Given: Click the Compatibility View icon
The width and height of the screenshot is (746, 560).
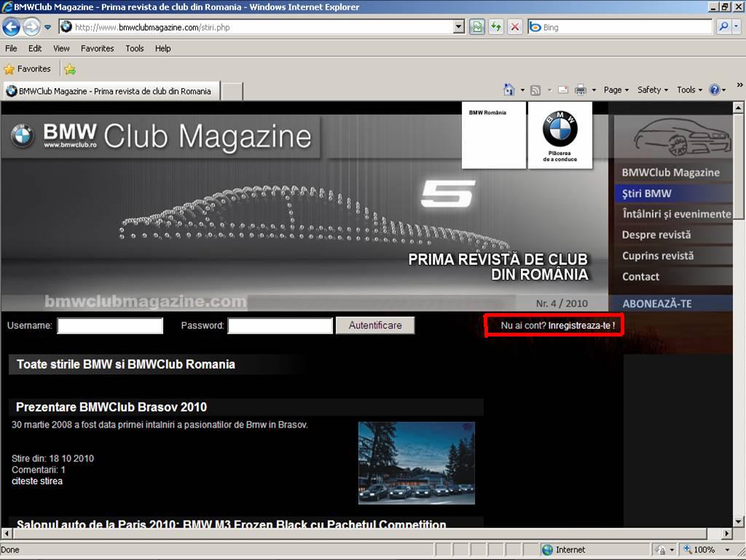Looking at the screenshot, I should click(476, 27).
